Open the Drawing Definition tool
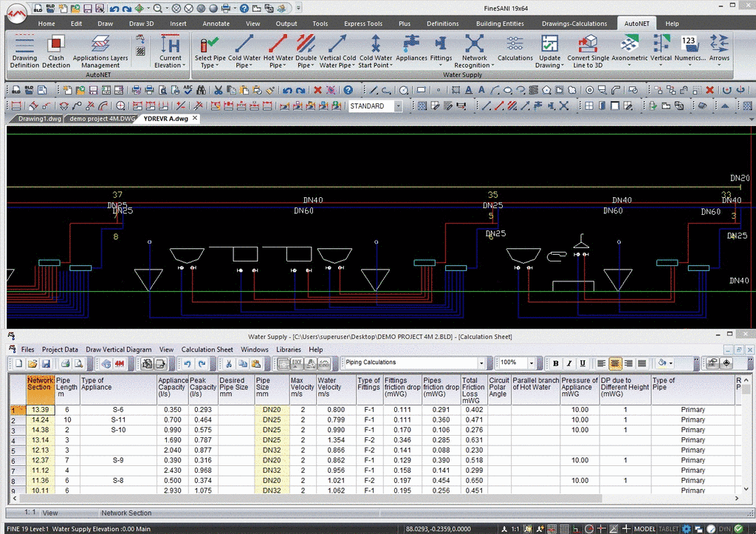 24,51
